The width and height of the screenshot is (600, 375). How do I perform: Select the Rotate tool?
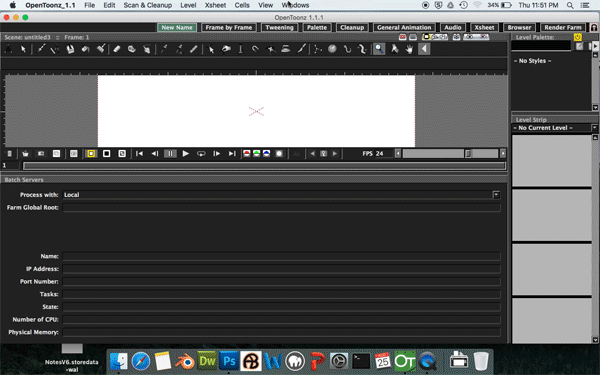click(x=394, y=49)
